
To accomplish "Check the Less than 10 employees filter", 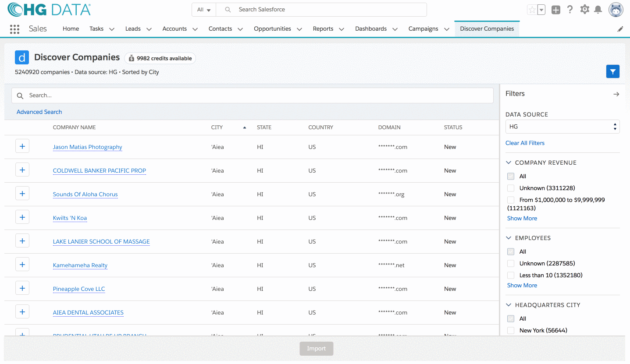I will tap(511, 275).
